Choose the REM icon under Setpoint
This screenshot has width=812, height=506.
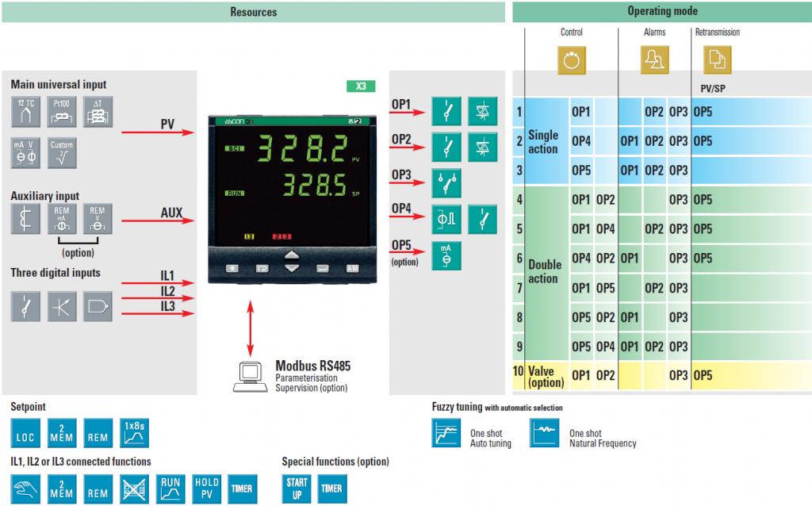[x=98, y=433]
